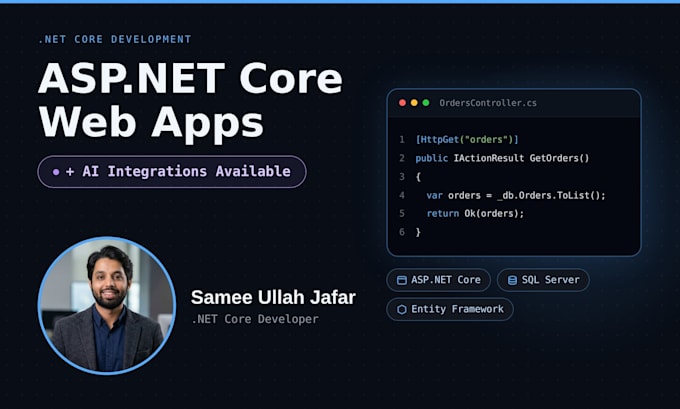Click the return Ok(orders); code line
This screenshot has width=680, height=409.
[x=475, y=213]
